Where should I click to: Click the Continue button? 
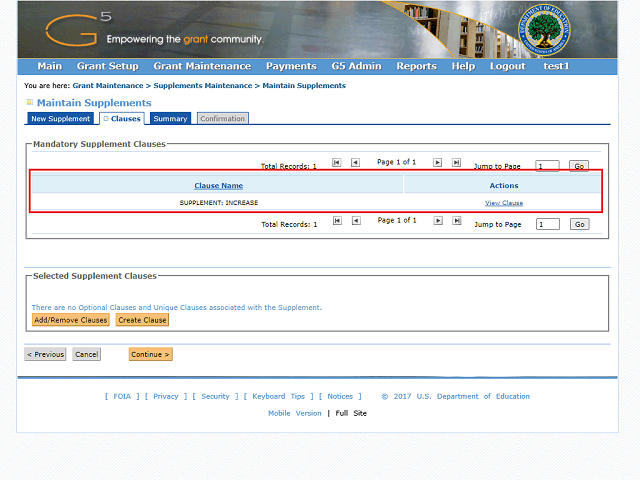150,354
